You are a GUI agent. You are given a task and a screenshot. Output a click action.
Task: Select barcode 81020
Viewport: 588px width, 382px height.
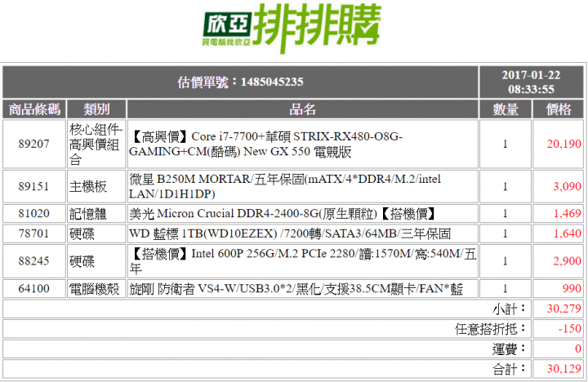tap(34, 213)
